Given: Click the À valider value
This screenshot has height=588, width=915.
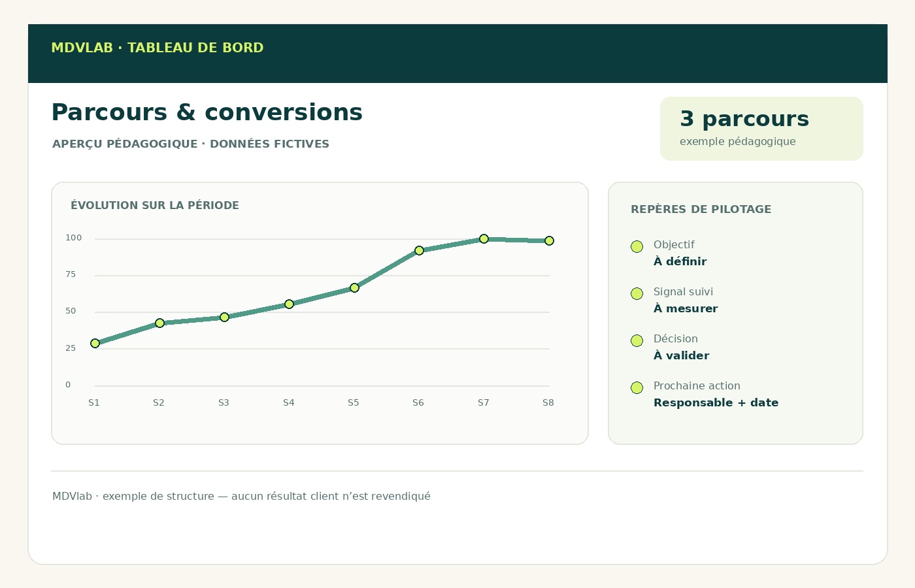Looking at the screenshot, I should pyautogui.click(x=681, y=355).
